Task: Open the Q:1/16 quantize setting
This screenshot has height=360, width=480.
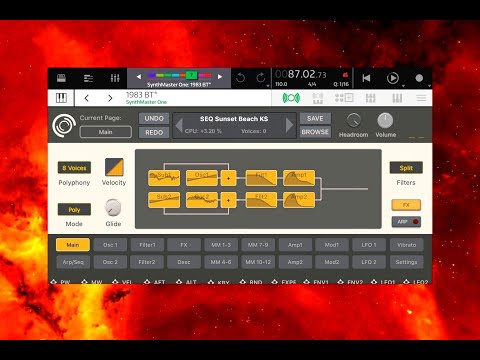Action: coord(341,84)
